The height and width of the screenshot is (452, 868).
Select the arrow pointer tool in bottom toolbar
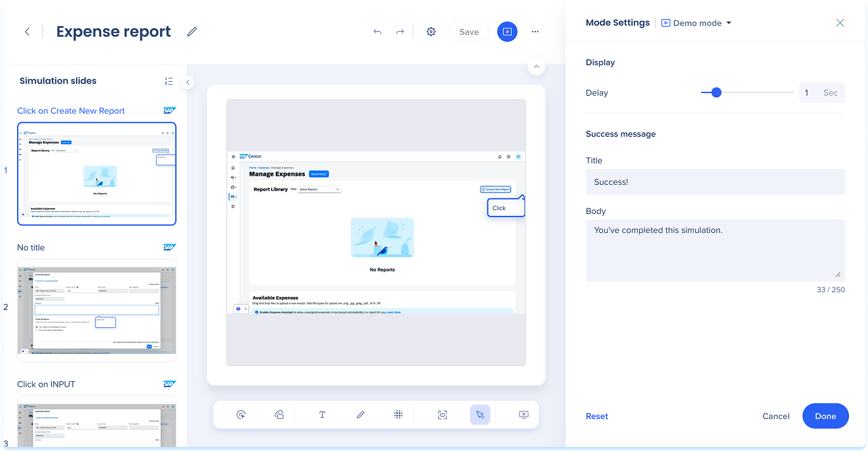coord(480,415)
